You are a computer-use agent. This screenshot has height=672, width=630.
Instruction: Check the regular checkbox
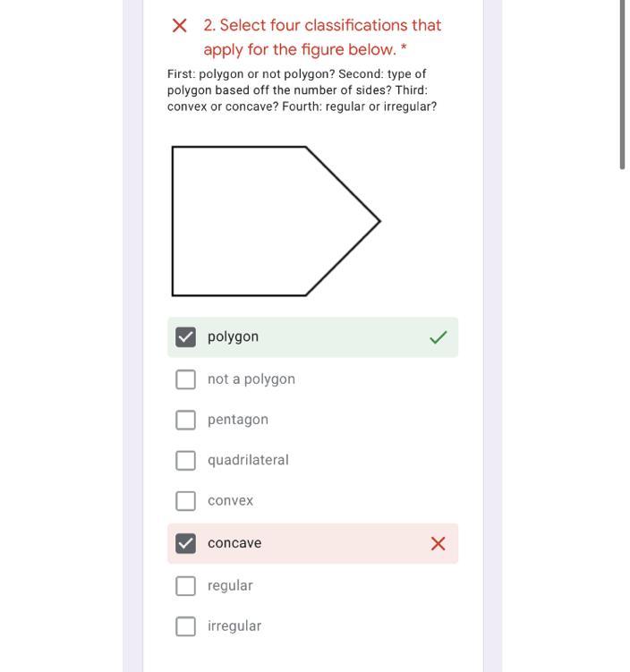click(185, 585)
